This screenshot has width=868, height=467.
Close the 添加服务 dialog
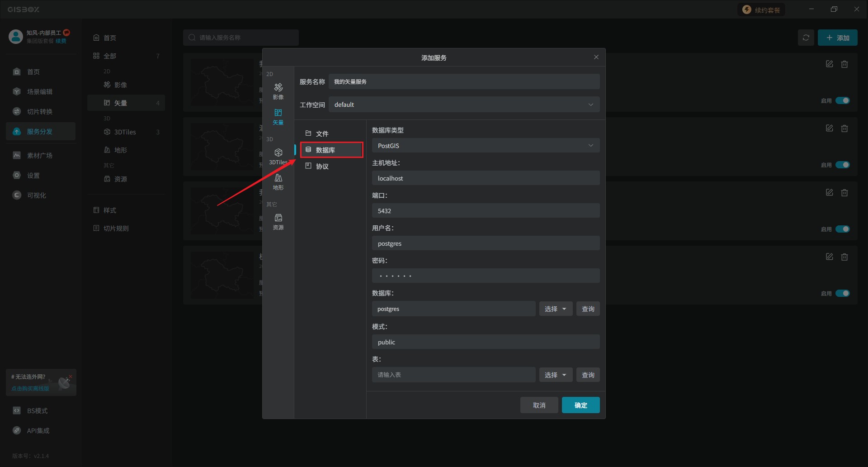[x=596, y=57]
